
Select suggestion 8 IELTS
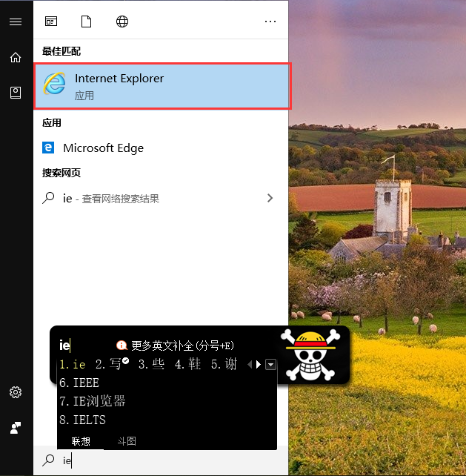[82, 420]
